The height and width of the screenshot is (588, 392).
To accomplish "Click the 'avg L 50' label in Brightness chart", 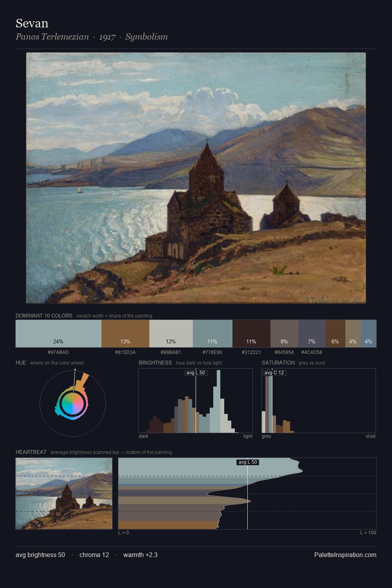I will (x=196, y=373).
